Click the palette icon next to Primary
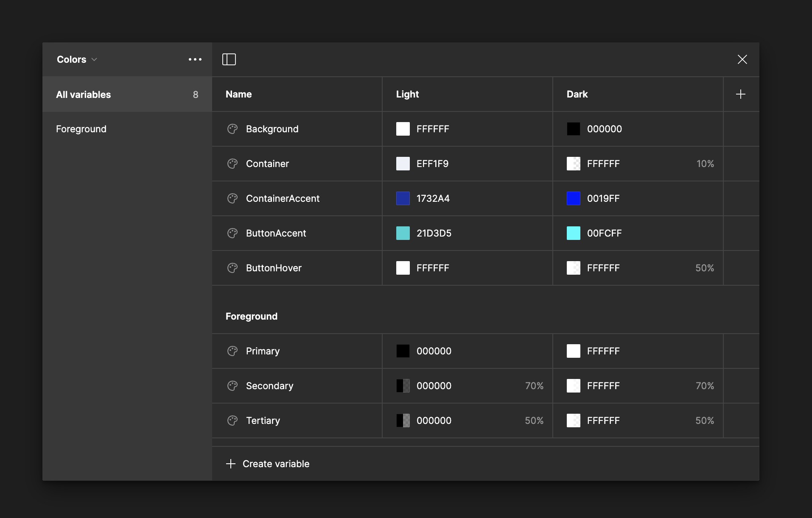This screenshot has width=812, height=518. [x=233, y=351]
